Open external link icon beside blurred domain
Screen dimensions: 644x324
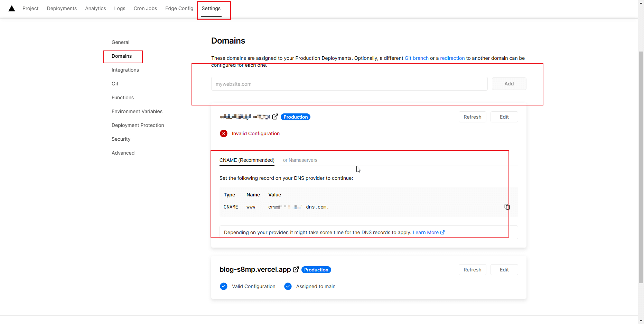tap(275, 117)
